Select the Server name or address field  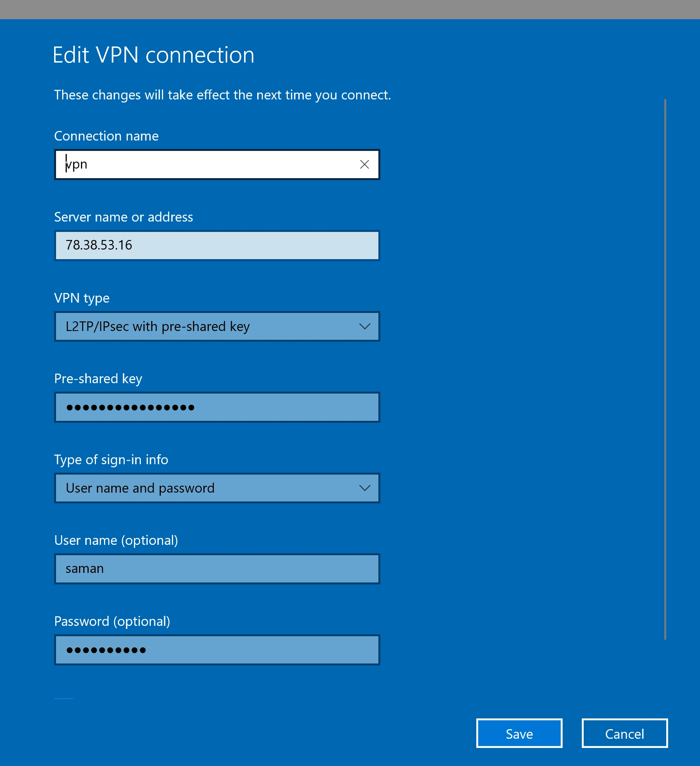(x=217, y=245)
